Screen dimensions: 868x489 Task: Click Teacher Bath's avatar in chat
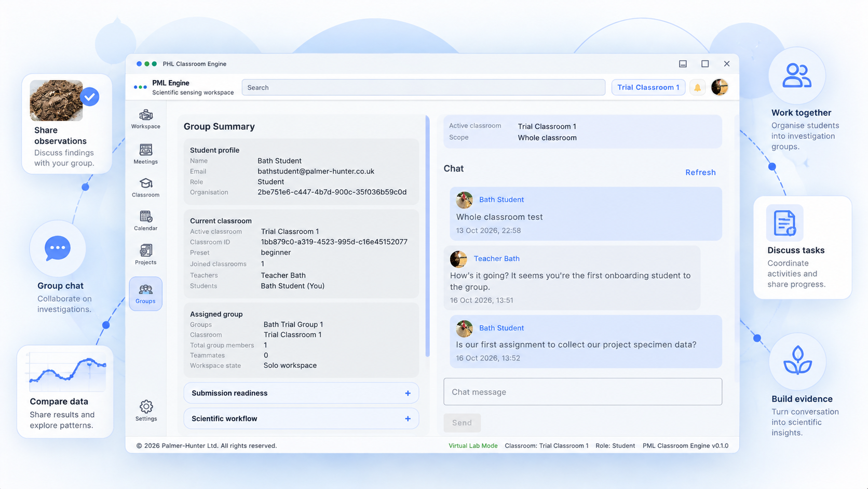click(458, 259)
